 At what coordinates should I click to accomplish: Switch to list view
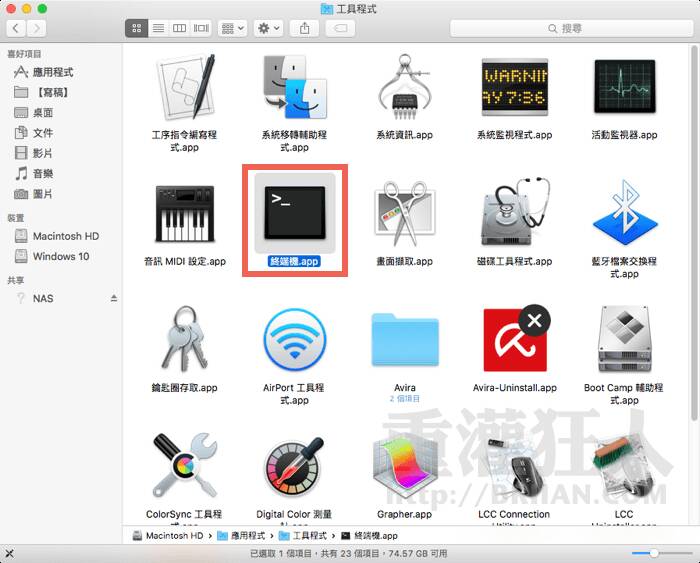(x=158, y=29)
